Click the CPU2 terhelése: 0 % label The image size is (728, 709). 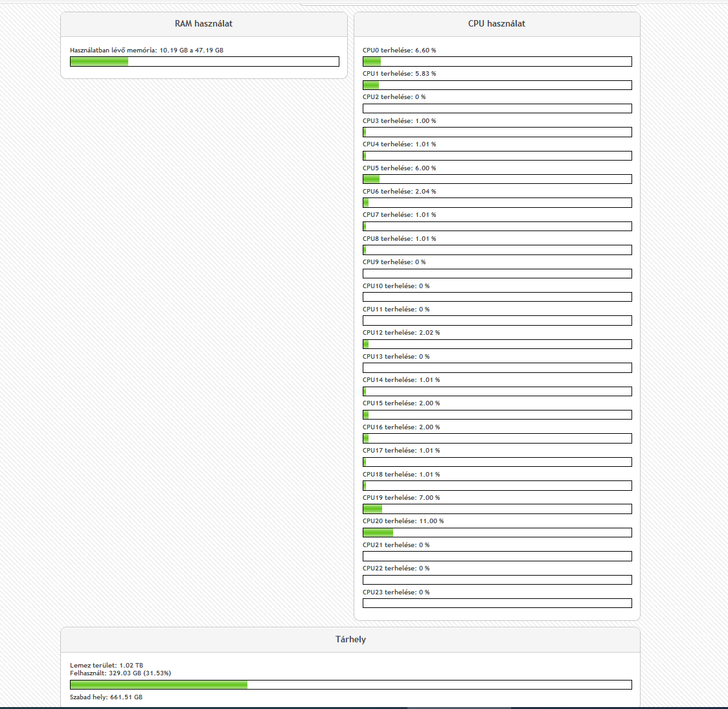394,97
